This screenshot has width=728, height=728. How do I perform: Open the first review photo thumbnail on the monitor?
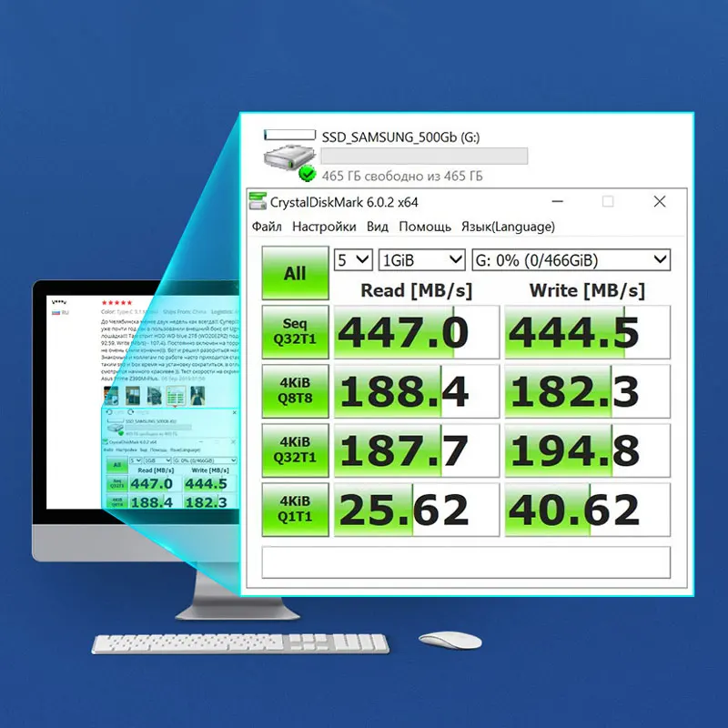coord(111,396)
